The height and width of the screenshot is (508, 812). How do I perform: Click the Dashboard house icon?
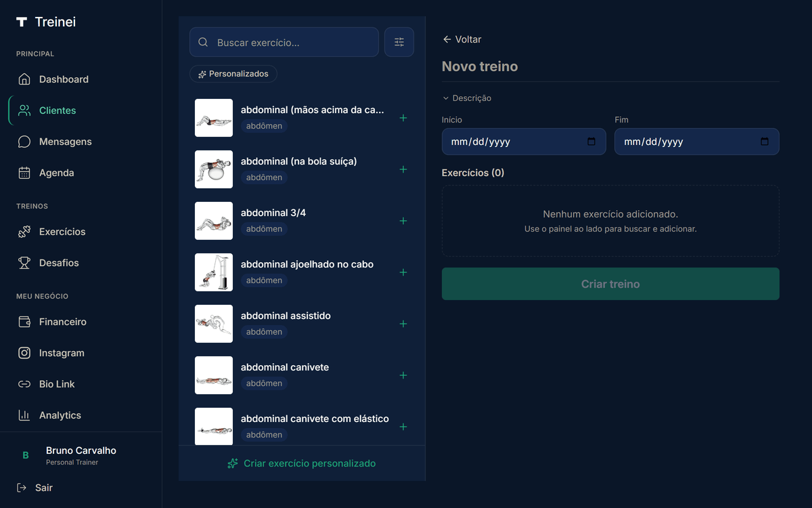pyautogui.click(x=24, y=79)
